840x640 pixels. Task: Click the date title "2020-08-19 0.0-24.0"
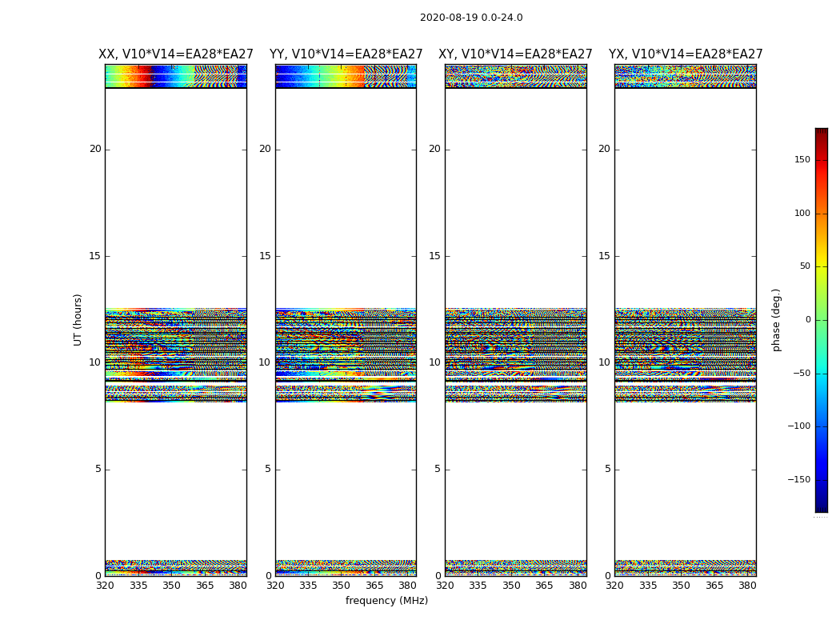pos(471,17)
